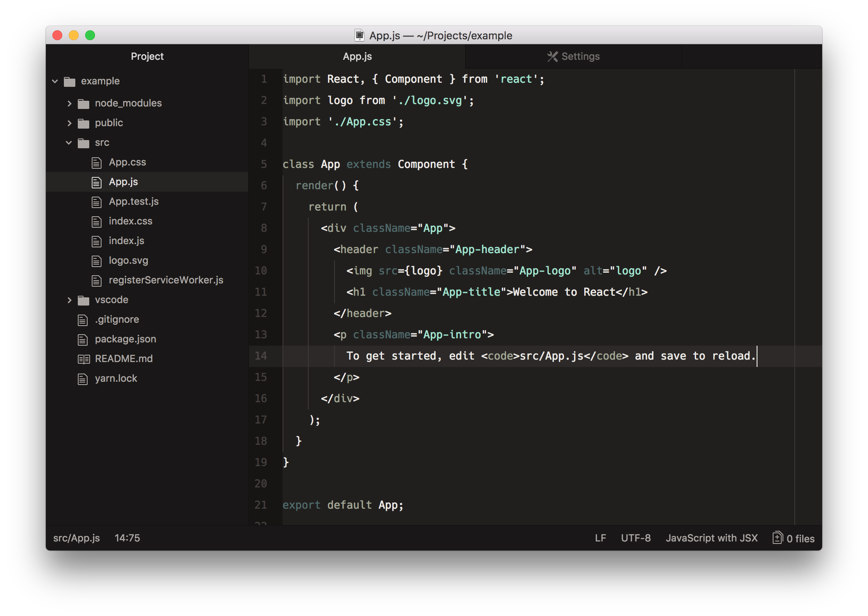The width and height of the screenshot is (868, 616).
Task: Click the Settings tab tools icon
Action: (552, 57)
